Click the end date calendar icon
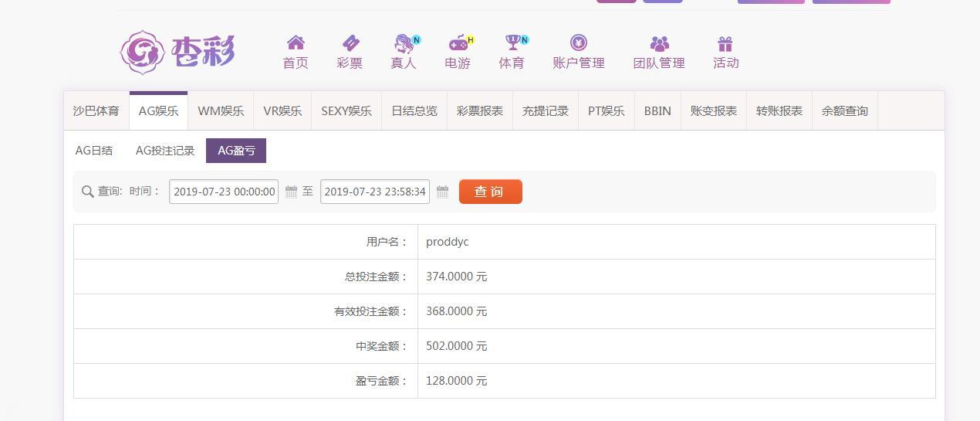This screenshot has height=421, width=980. [x=442, y=192]
